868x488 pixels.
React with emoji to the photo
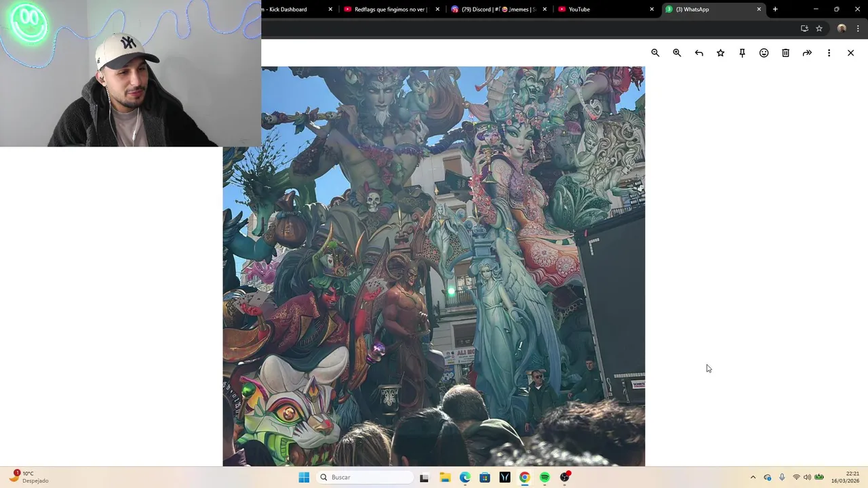[764, 53]
